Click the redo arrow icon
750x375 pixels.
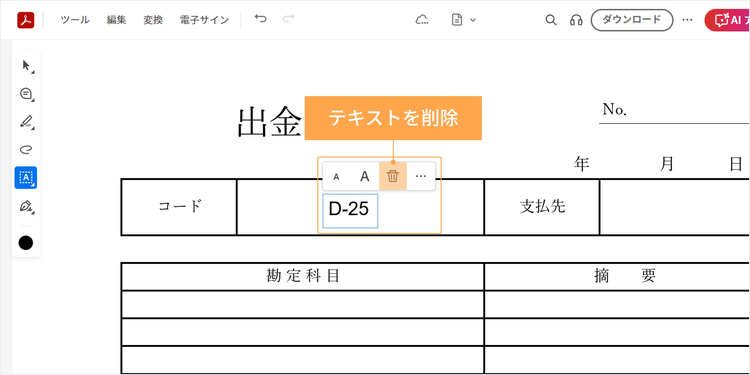pyautogui.click(x=288, y=19)
